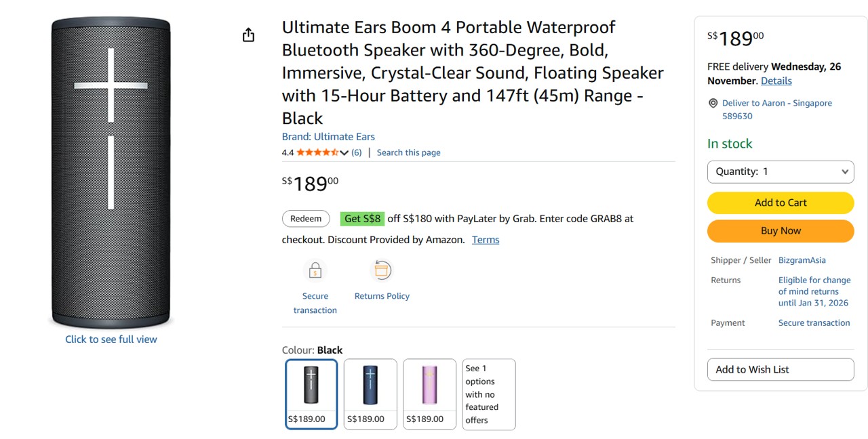Click the delivery Details link
The height and width of the screenshot is (439, 868).
[x=776, y=81]
